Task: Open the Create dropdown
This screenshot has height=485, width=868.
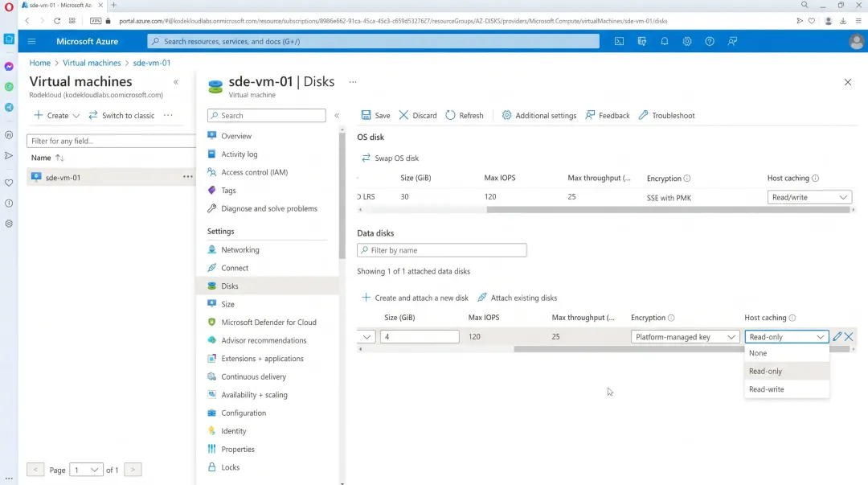Action: (57, 115)
